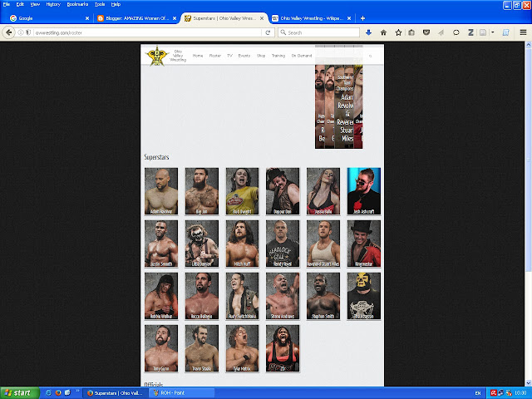Open the Firefox hamburger menu
Image resolution: width=532 pixels, height=399 pixels.
(523, 32)
